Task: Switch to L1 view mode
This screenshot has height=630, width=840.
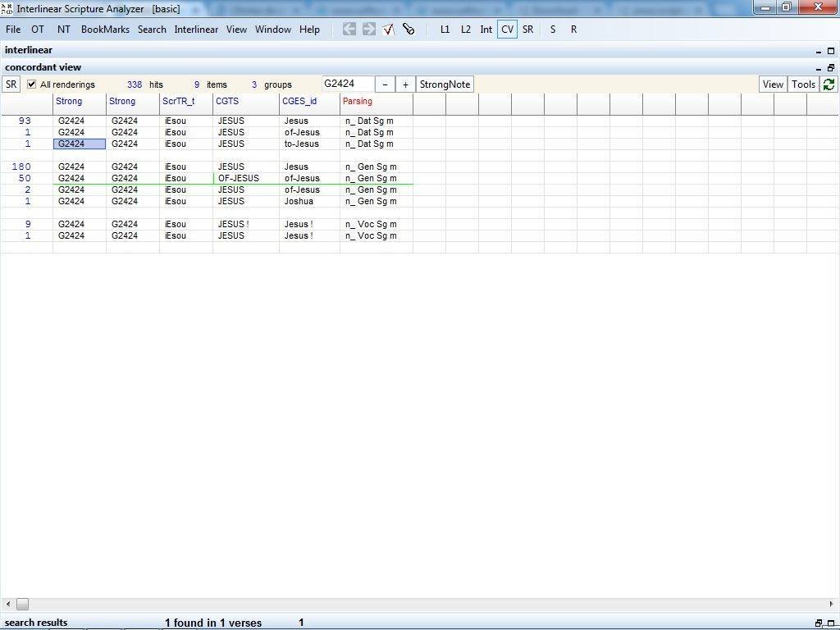Action: (x=445, y=29)
